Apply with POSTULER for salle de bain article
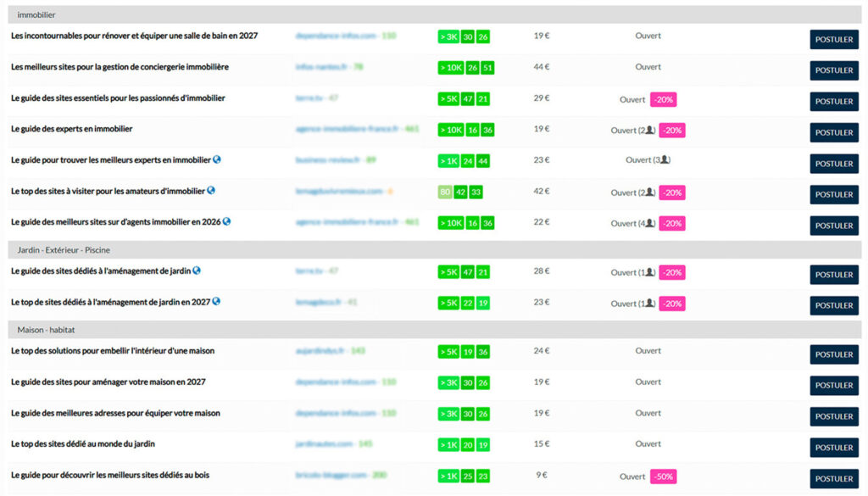Image resolution: width=868 pixels, height=496 pixels. point(834,39)
